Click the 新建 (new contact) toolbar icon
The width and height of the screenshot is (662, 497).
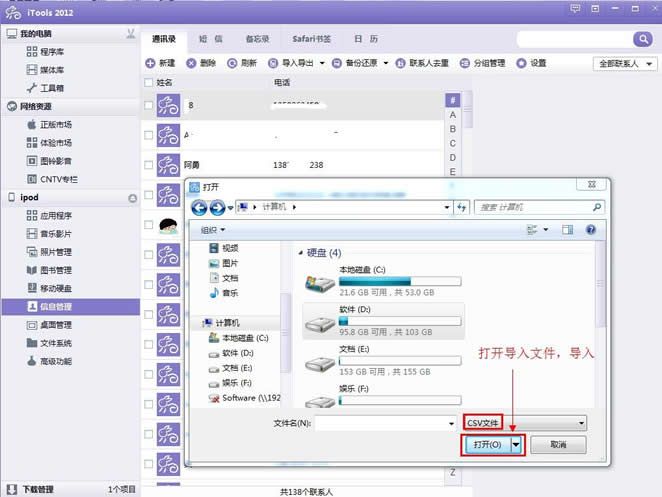click(151, 63)
